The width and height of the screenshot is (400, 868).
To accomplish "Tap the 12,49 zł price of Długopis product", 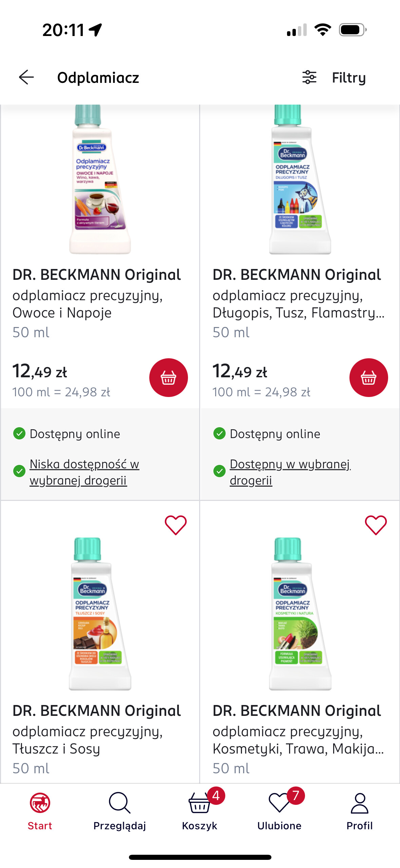I will [x=240, y=371].
